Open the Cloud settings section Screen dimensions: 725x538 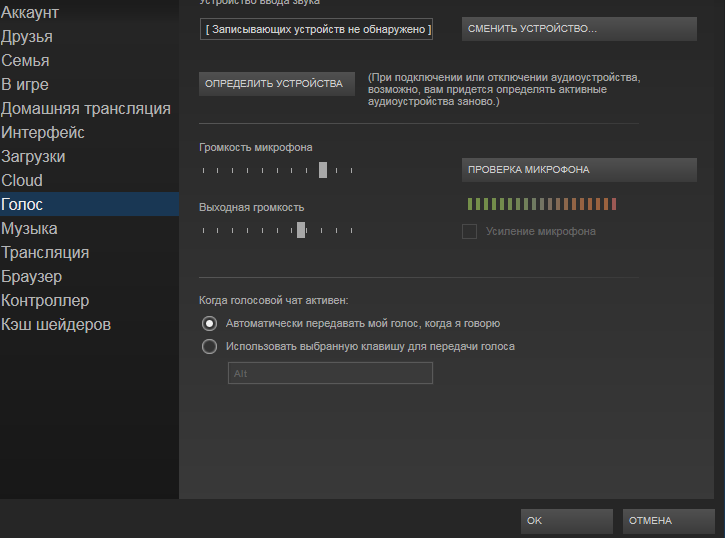22,181
